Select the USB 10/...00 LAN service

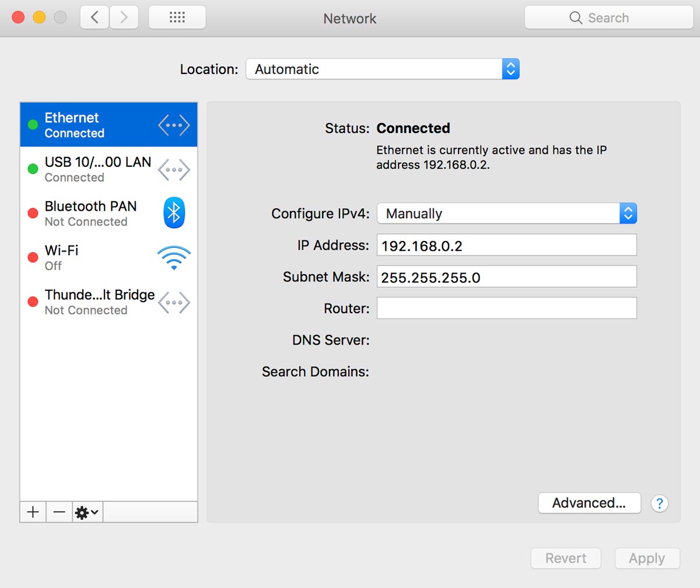tap(108, 169)
